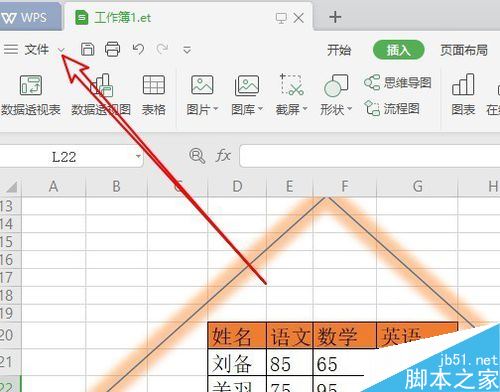Select row 21 header

[10, 362]
